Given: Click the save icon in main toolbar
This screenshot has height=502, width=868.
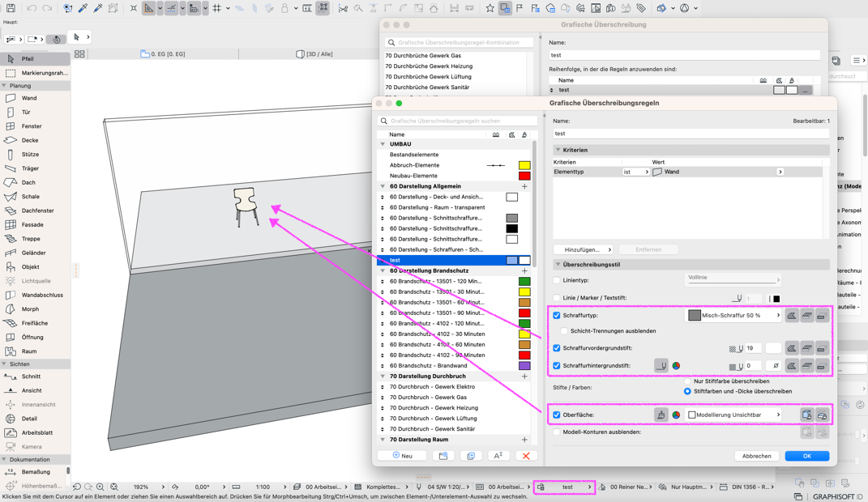Looking at the screenshot, I should [x=11, y=8].
